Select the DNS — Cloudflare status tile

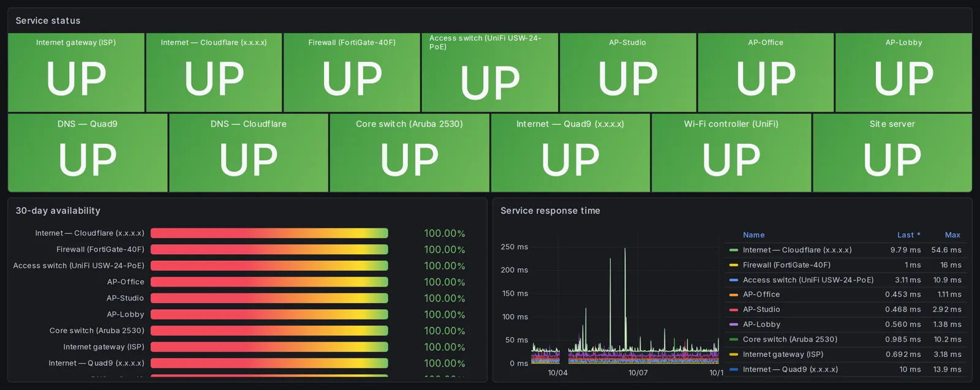[249, 152]
